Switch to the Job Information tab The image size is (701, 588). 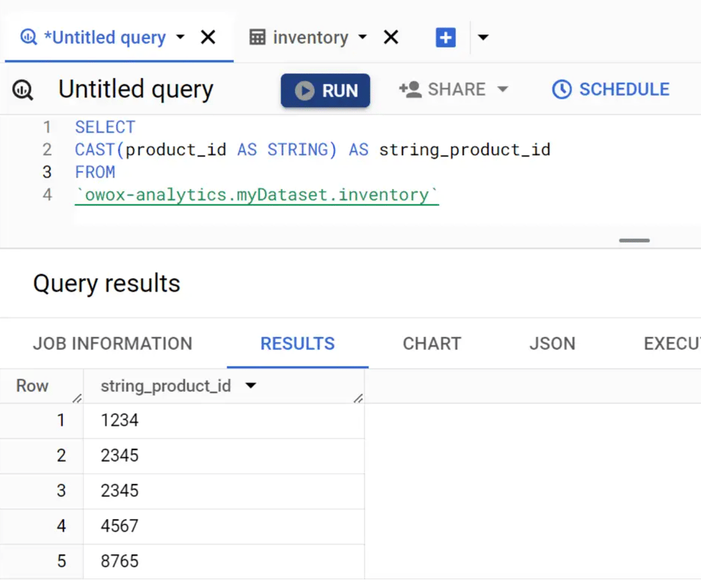pyautogui.click(x=113, y=344)
